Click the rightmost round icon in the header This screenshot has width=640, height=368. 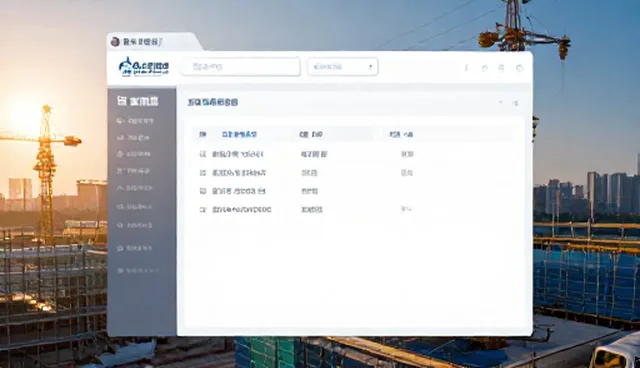520,68
